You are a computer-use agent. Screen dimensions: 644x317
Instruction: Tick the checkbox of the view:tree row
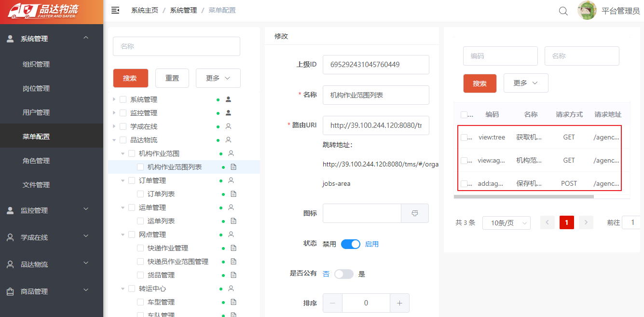[x=464, y=138]
